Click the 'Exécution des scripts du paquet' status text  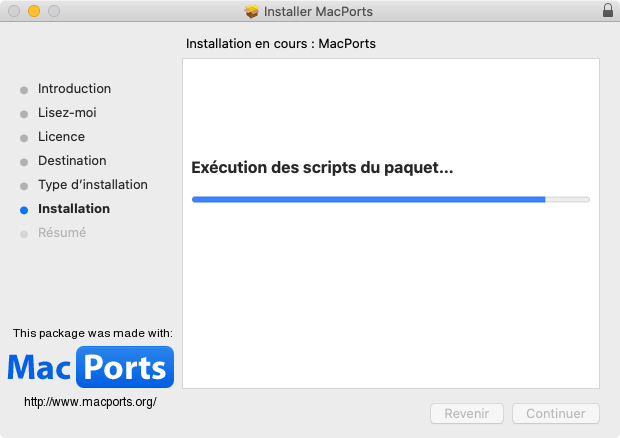pos(322,168)
